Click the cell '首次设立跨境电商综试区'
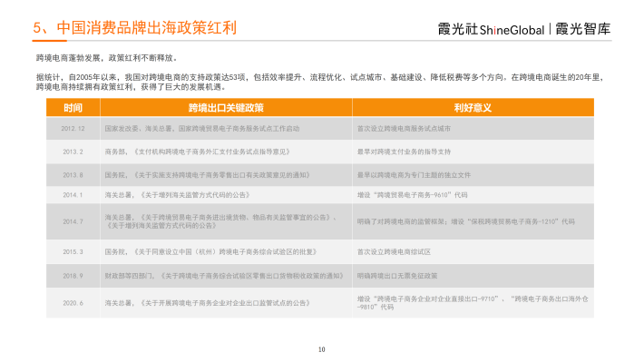The image size is (644, 362). click(x=473, y=251)
